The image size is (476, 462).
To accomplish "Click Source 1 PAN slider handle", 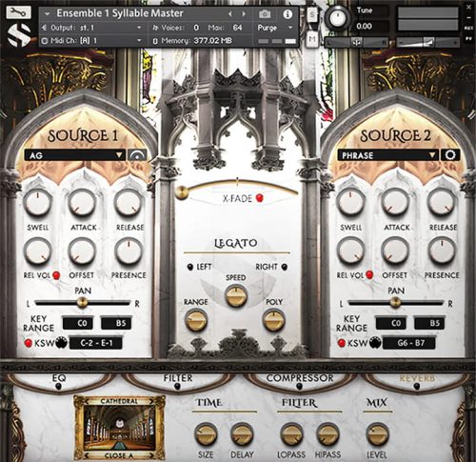I will tap(82, 302).
